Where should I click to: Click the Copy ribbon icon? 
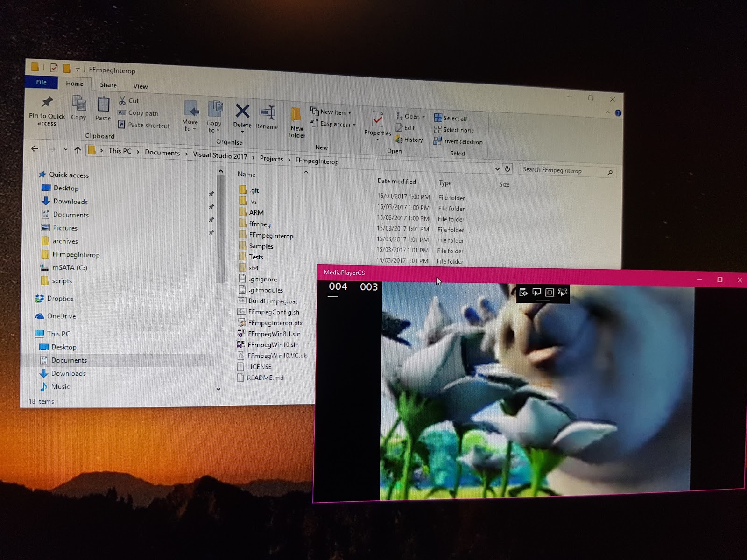coord(79,104)
